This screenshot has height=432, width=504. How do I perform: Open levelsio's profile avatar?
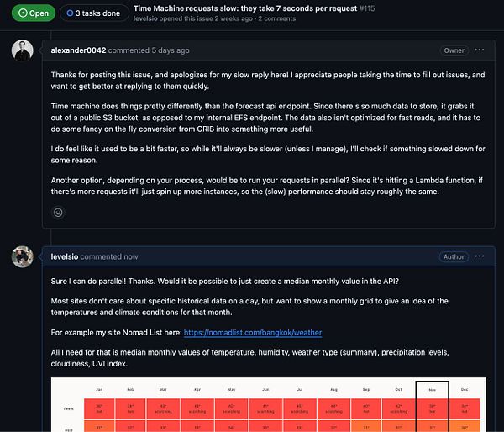point(23,256)
